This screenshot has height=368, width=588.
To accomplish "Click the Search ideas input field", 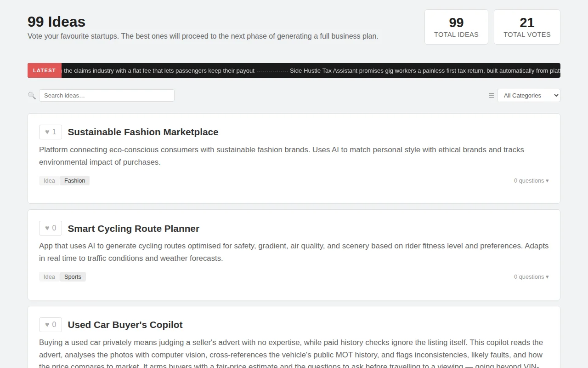I will (x=107, y=96).
